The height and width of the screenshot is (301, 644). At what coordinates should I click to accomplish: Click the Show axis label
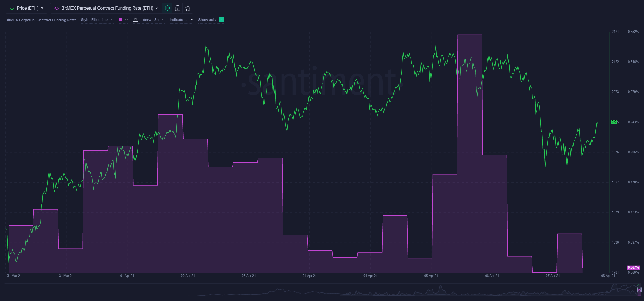pos(207,20)
